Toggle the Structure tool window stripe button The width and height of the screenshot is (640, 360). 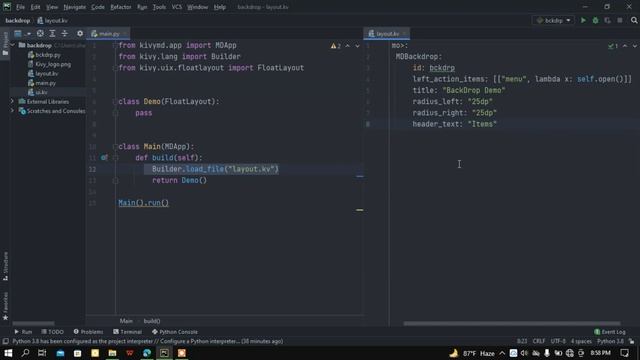coord(5,266)
